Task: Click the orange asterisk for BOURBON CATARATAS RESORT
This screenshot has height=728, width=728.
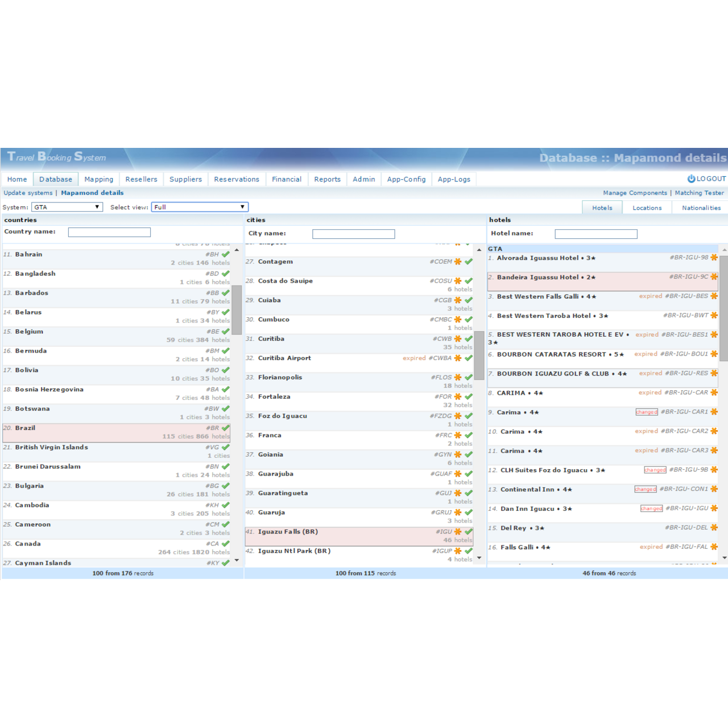Action: tap(714, 354)
